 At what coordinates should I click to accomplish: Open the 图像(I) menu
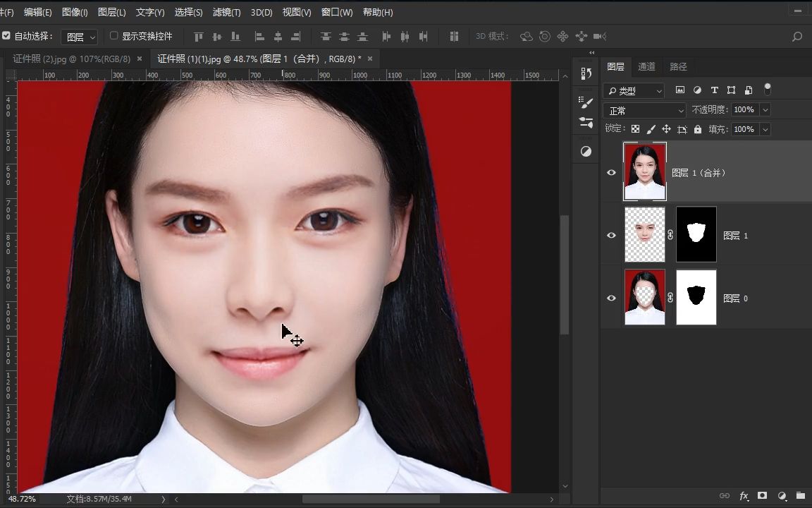(75, 12)
